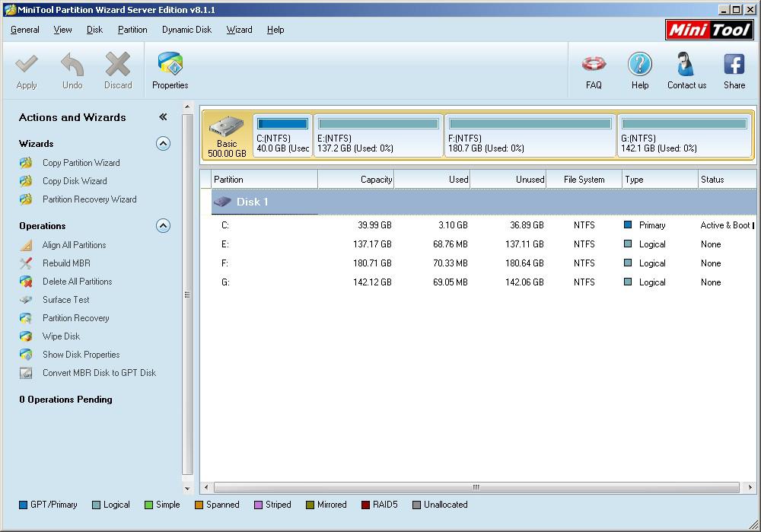Image resolution: width=761 pixels, height=532 pixels.
Task: Click the Properties toolbar icon
Action: click(x=170, y=65)
